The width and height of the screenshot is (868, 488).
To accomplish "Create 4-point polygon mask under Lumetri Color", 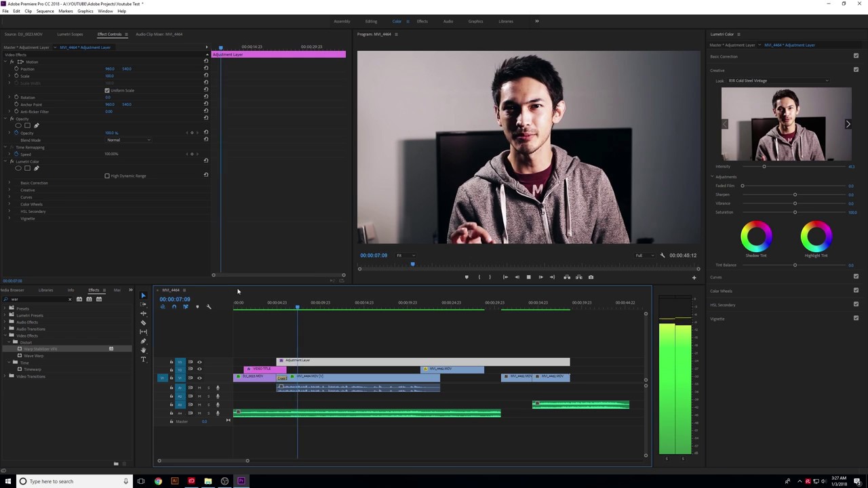I will (x=27, y=168).
